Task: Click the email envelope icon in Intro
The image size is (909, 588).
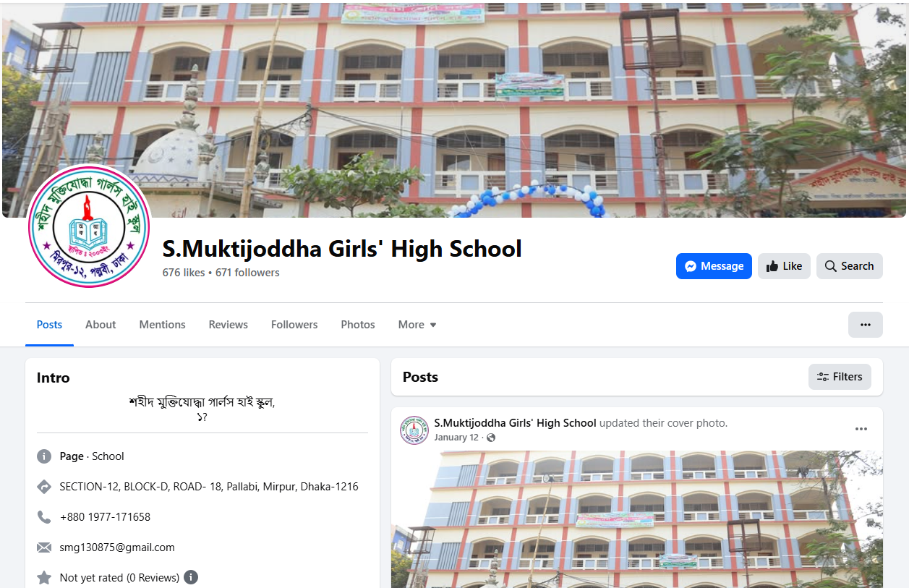Action: point(44,547)
